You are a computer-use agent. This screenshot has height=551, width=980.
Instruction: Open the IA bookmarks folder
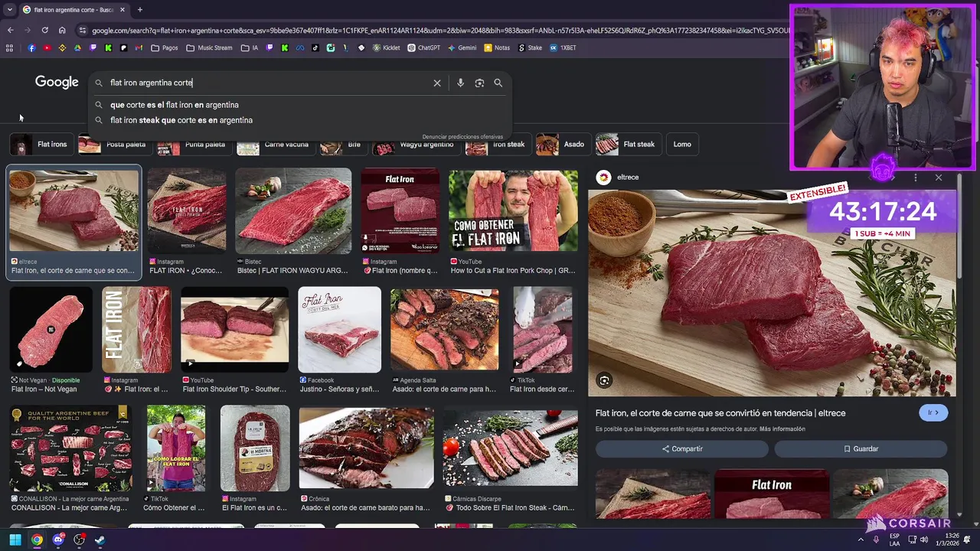tap(250, 47)
